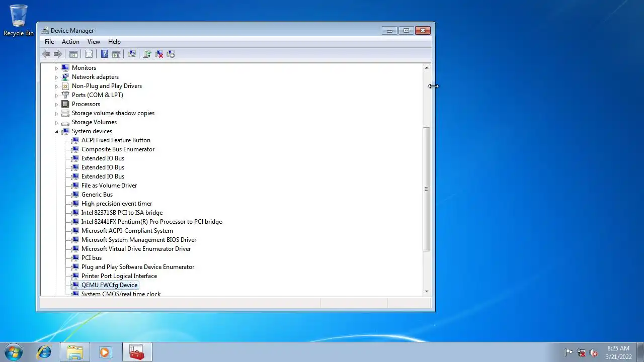Image resolution: width=644 pixels, height=362 pixels.
Task: Select Intel 82441FX Pentium(R) Pro Processor bridge
Action: (151, 222)
